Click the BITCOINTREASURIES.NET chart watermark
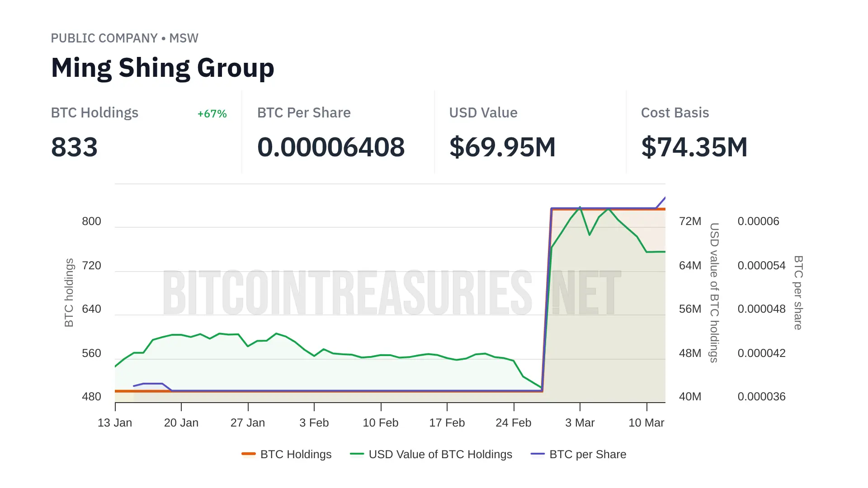This screenshot has width=868, height=488. click(x=392, y=293)
